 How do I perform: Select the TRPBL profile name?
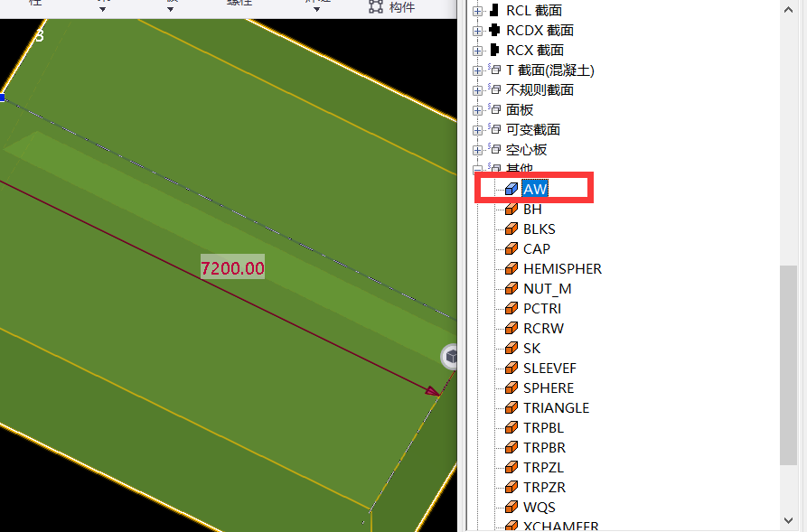pyautogui.click(x=543, y=428)
